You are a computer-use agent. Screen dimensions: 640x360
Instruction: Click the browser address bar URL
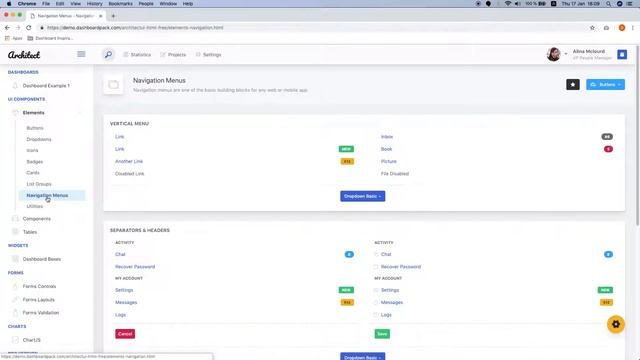[135, 28]
